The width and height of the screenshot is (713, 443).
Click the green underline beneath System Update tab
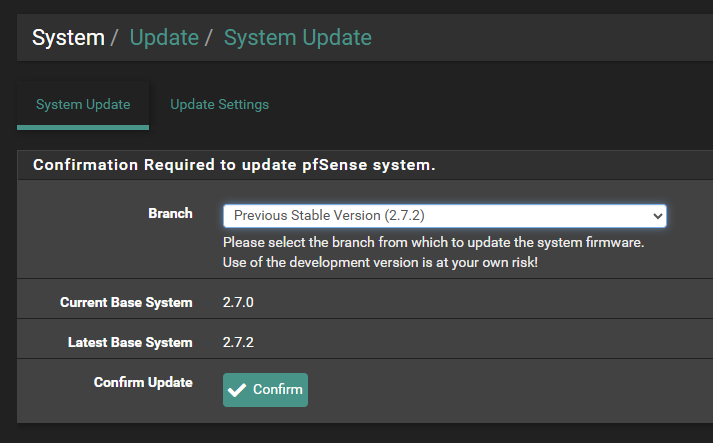click(83, 128)
